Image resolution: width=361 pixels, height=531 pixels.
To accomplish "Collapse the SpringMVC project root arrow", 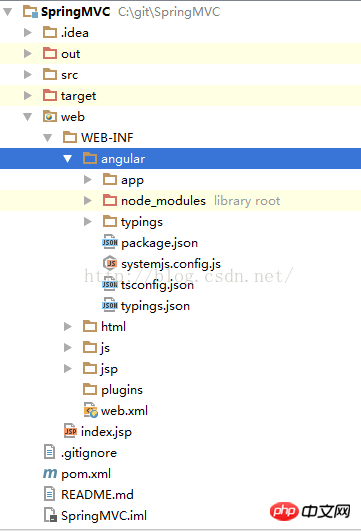I will (7, 12).
